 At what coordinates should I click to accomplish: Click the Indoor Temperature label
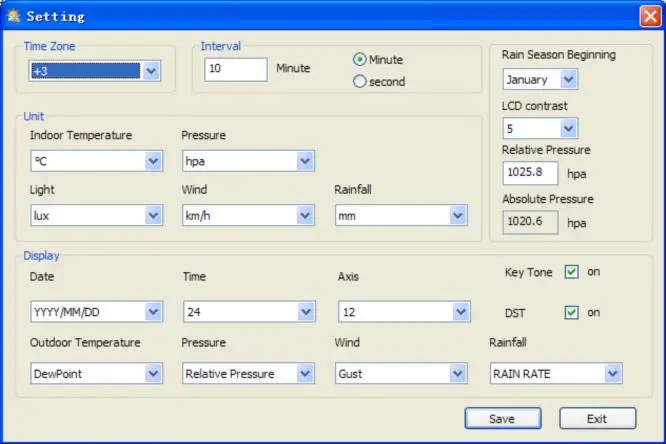click(x=81, y=135)
